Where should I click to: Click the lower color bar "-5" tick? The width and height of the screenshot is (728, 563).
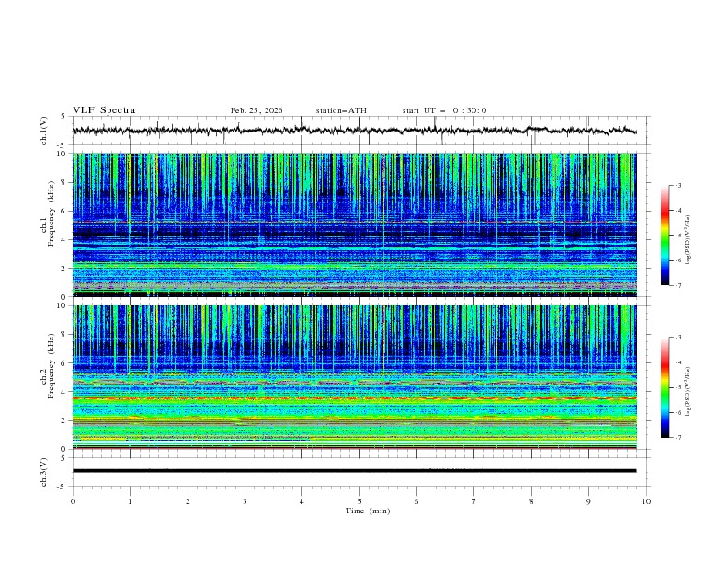[x=677, y=387]
